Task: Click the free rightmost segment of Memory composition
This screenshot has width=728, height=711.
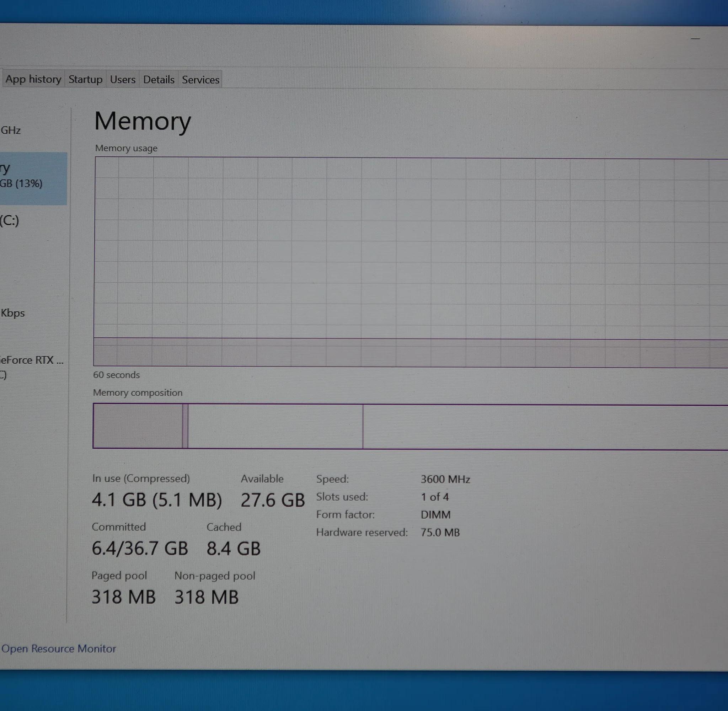Action: click(545, 427)
